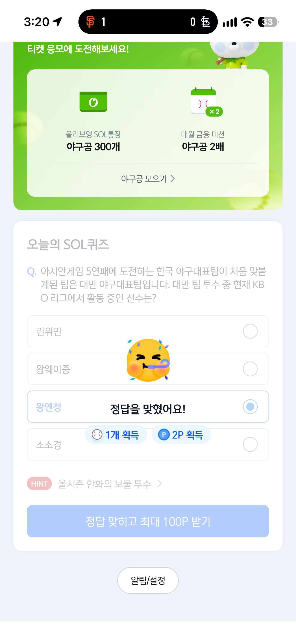Image resolution: width=296 pixels, height=644 pixels.
Task: Tap the red HINT badge
Action: pyautogui.click(x=39, y=483)
